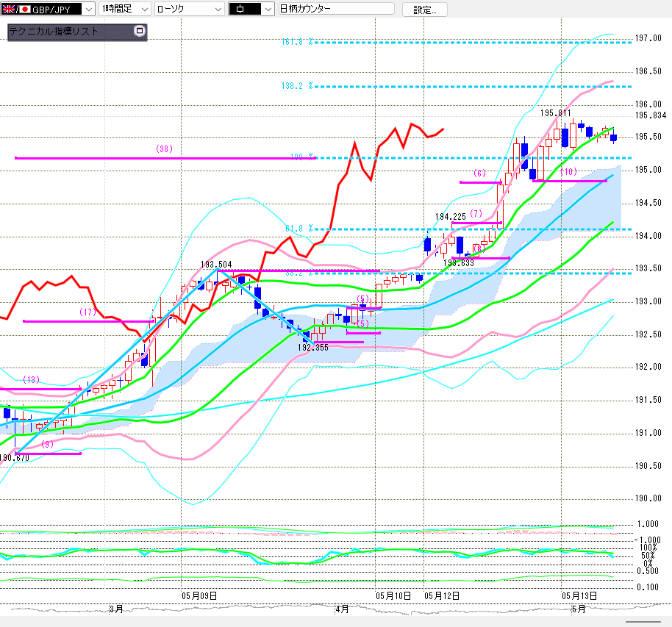Click the 190.670 low price label
The image size is (672, 627).
15,458
